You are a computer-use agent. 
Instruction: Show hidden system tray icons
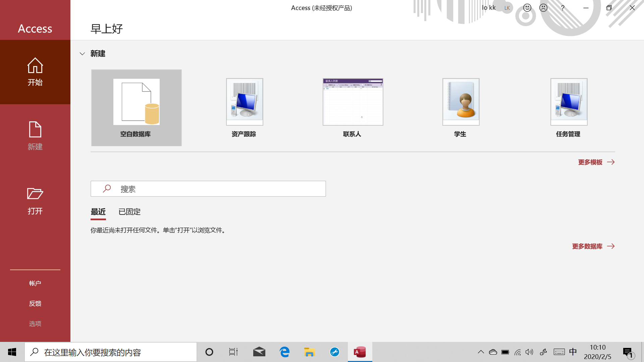pos(481,352)
